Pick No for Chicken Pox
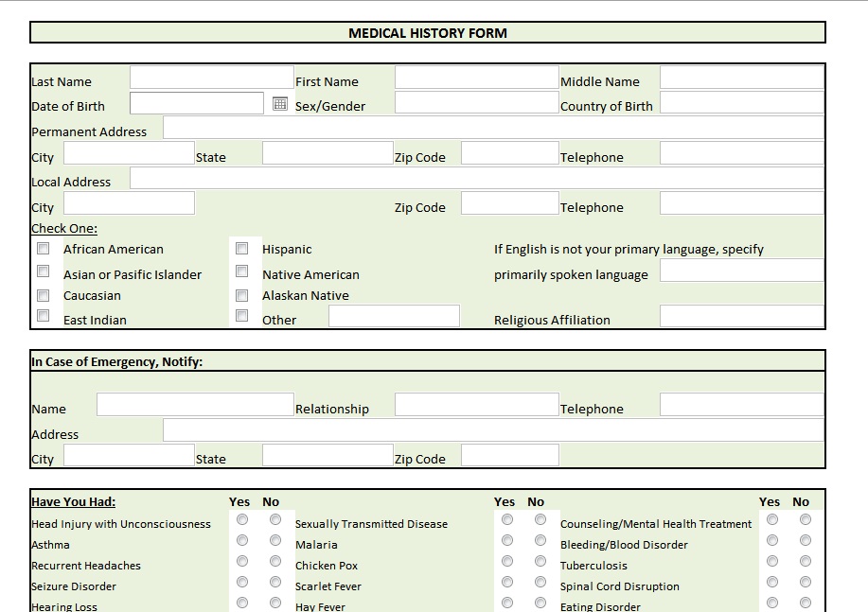The width and height of the screenshot is (868, 612). point(540,561)
